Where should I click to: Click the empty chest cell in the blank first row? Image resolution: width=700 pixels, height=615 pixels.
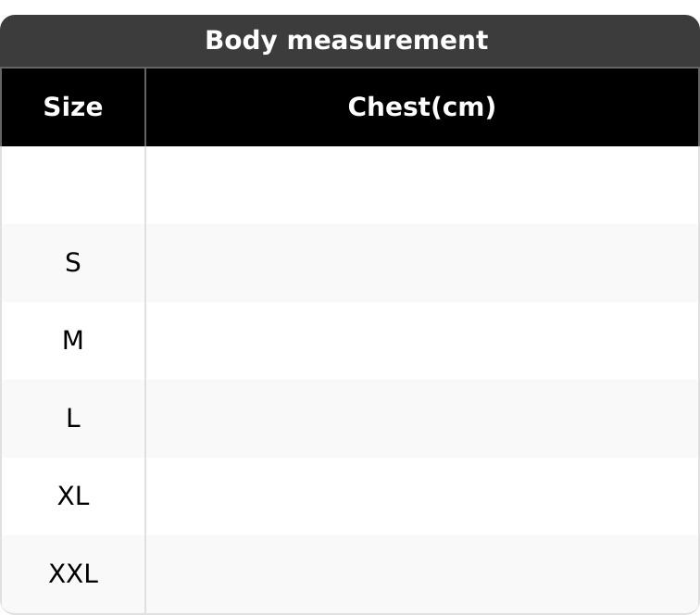click(x=421, y=185)
